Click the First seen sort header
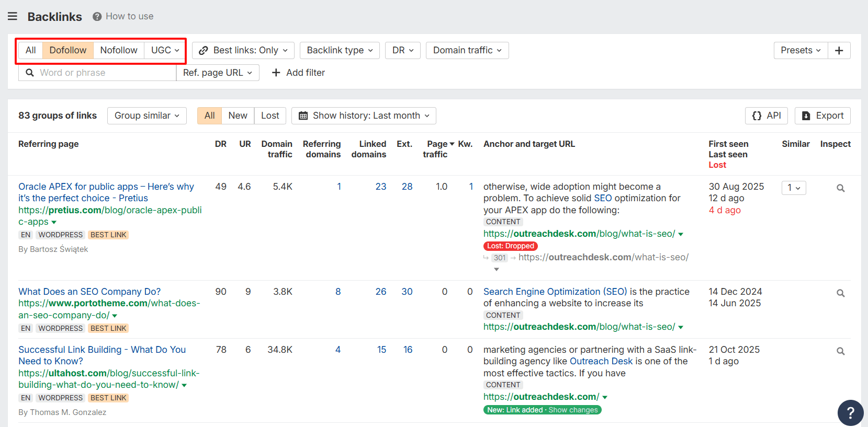This screenshot has width=868, height=427. [x=728, y=144]
